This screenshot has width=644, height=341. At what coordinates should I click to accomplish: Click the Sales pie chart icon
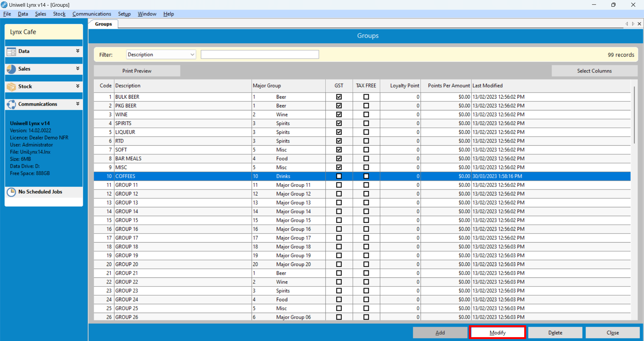click(x=11, y=69)
